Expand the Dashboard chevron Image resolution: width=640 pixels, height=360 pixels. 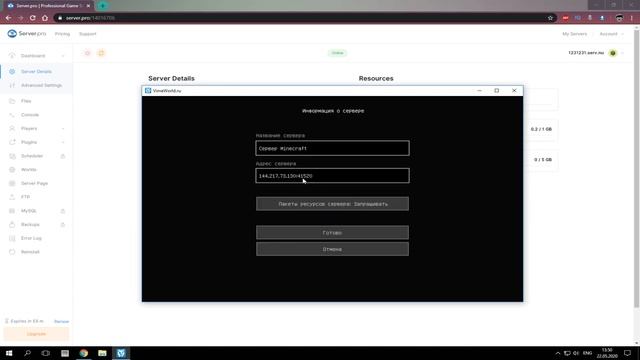click(63, 56)
